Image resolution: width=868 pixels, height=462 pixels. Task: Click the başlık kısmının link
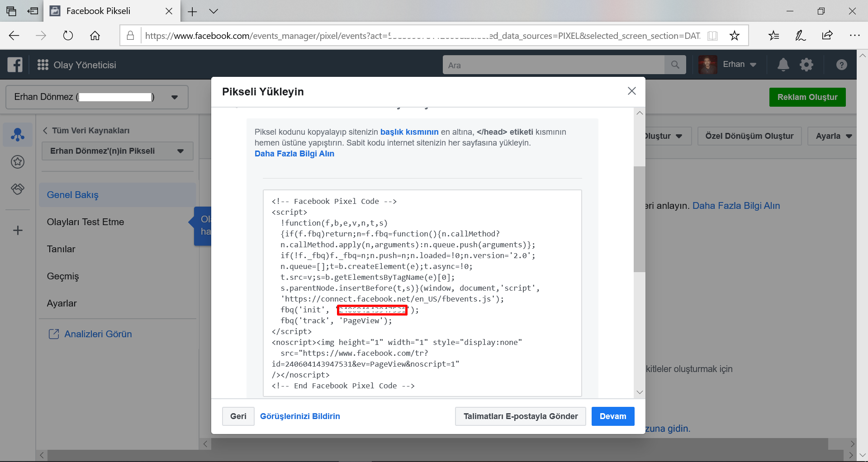pos(409,132)
